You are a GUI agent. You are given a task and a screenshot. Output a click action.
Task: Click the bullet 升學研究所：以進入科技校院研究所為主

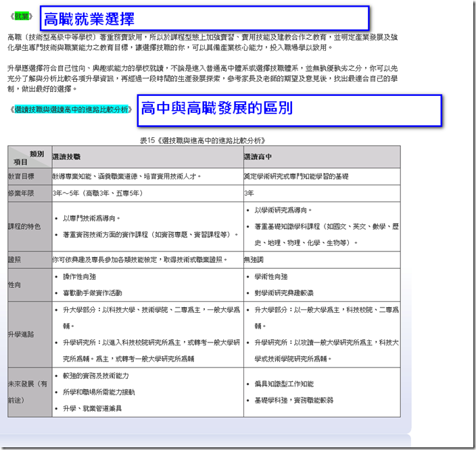[151, 351]
